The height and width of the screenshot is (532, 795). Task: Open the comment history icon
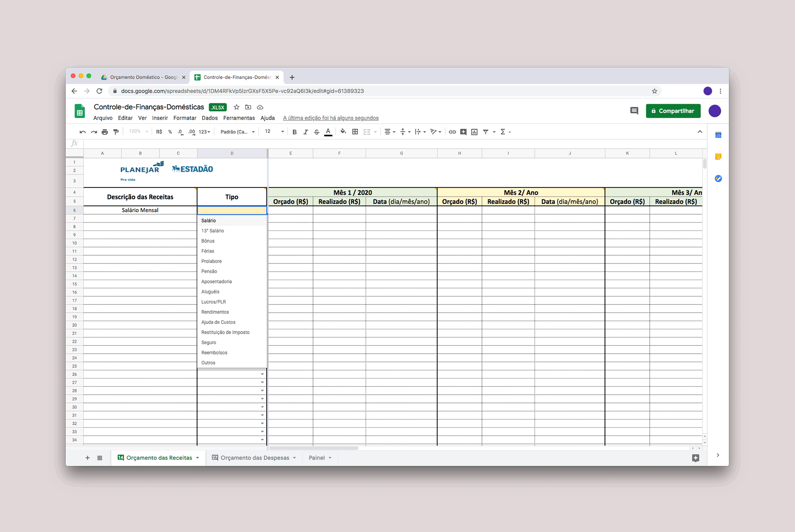pos(634,111)
